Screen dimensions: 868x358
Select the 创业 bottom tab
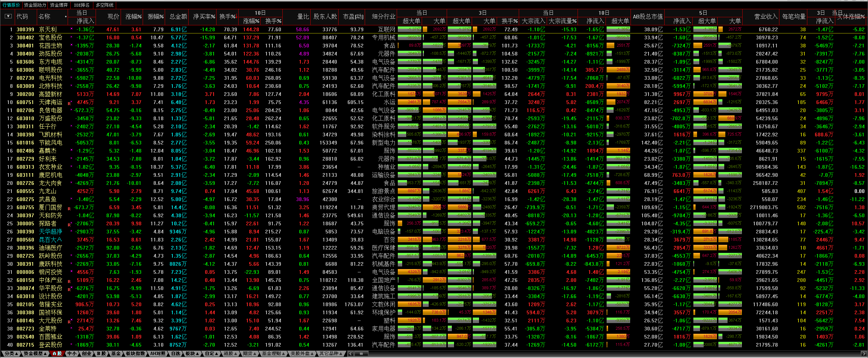point(86,354)
